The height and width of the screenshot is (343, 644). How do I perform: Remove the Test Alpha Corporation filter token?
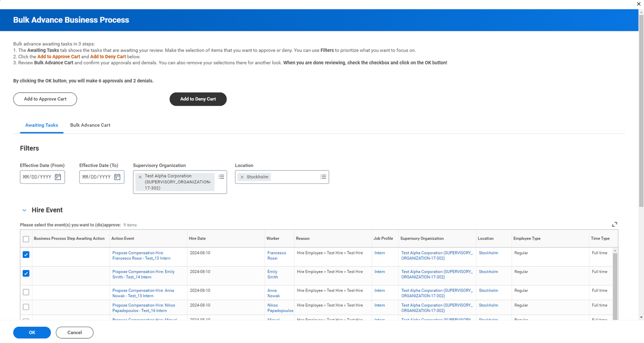pyautogui.click(x=140, y=176)
